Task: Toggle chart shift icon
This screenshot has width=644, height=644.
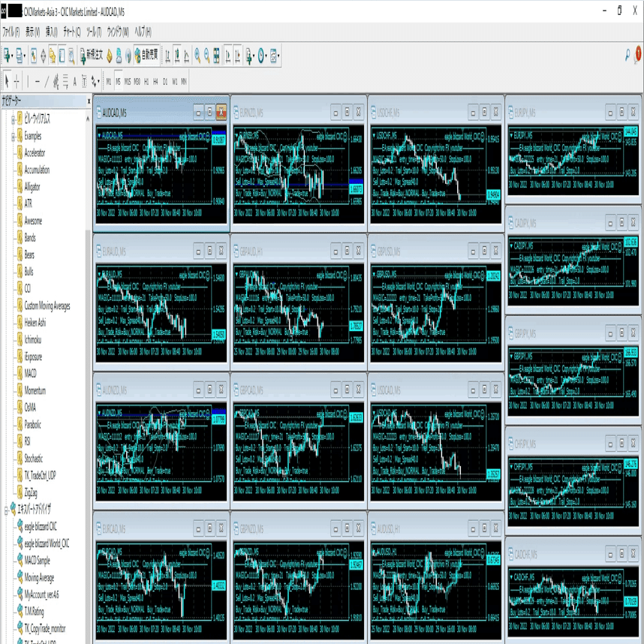Action: tap(237, 56)
